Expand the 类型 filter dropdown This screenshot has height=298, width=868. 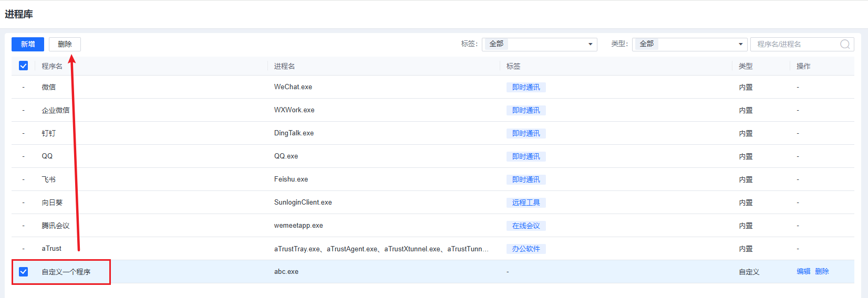click(689, 44)
